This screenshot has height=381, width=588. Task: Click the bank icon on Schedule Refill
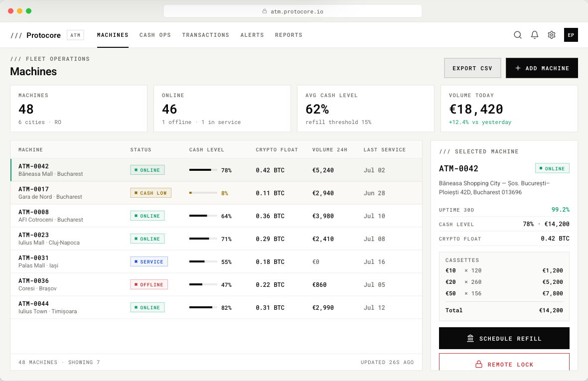(x=470, y=338)
